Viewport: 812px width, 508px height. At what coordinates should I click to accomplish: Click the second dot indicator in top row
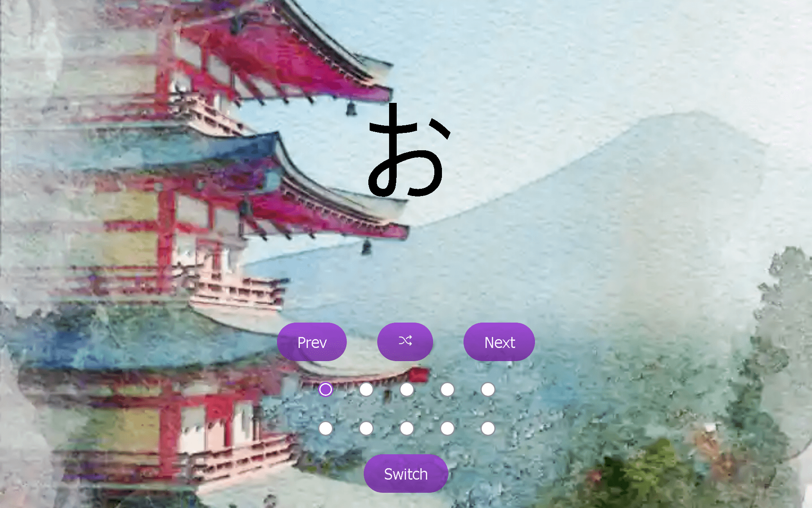[x=366, y=389]
